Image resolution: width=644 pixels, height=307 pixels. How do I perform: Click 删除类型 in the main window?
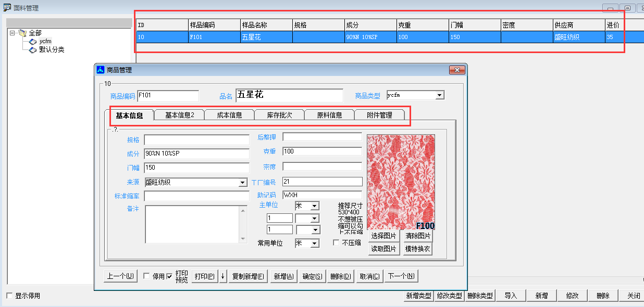point(480,296)
